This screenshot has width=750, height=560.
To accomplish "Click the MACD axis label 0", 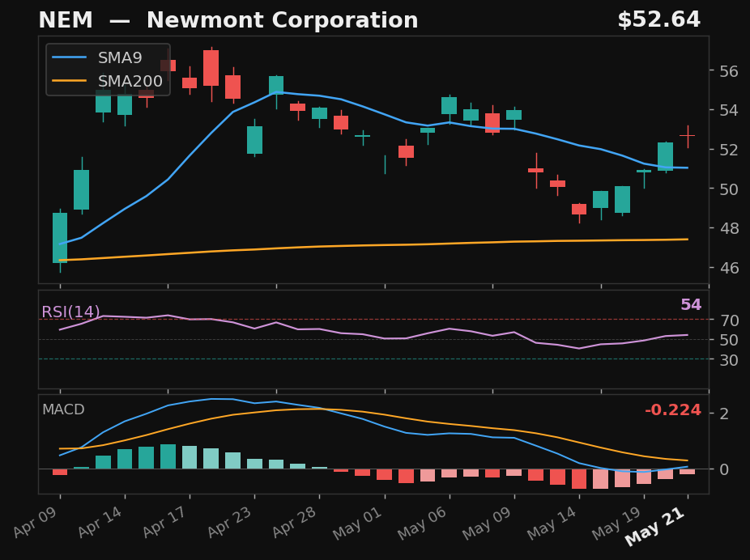I will coord(724,469).
